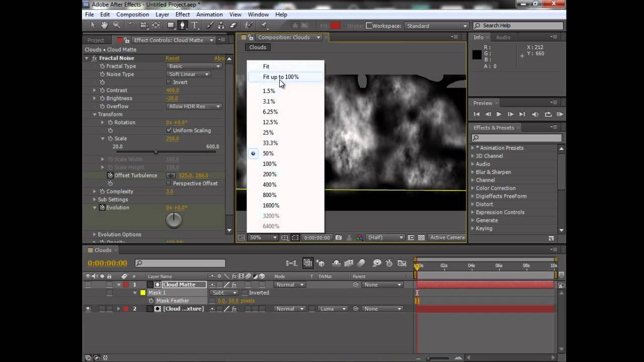Expand Animation Presets folder
The height and width of the screenshot is (362, 644).
coord(473,148)
